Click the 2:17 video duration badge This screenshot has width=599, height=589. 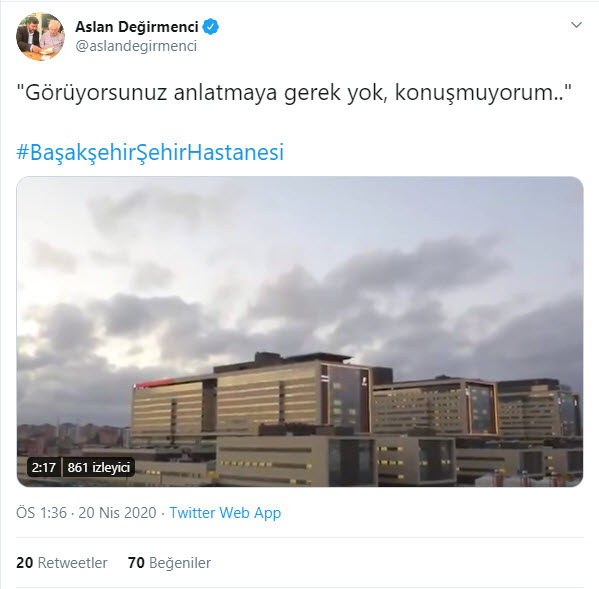point(44,467)
